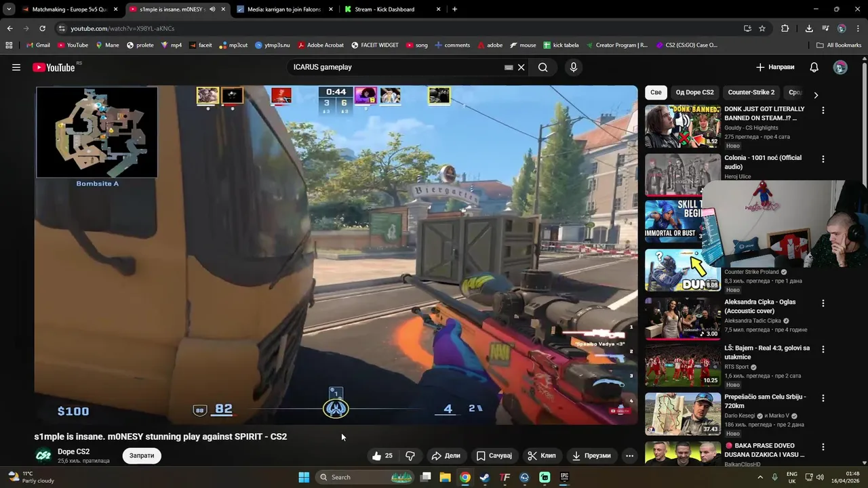Open options for BAKA PRASE DOVEO video
Screen dimensions: 868x488
[x=823, y=447]
